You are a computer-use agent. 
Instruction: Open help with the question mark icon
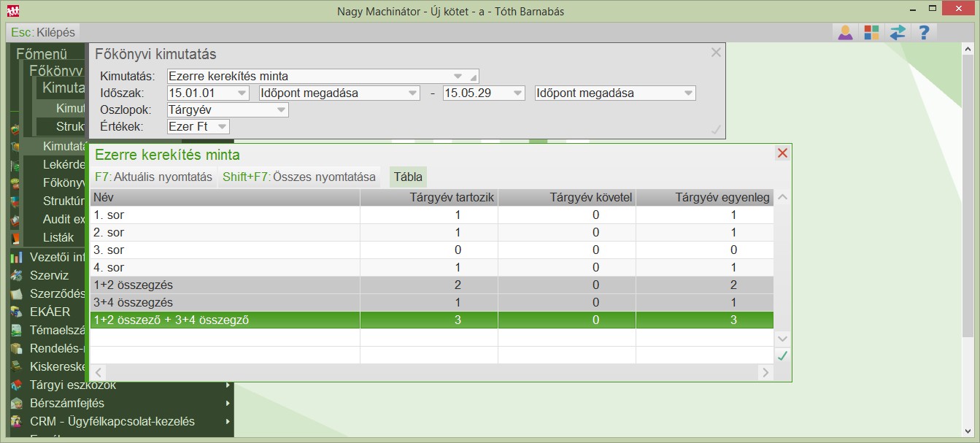[x=924, y=32]
